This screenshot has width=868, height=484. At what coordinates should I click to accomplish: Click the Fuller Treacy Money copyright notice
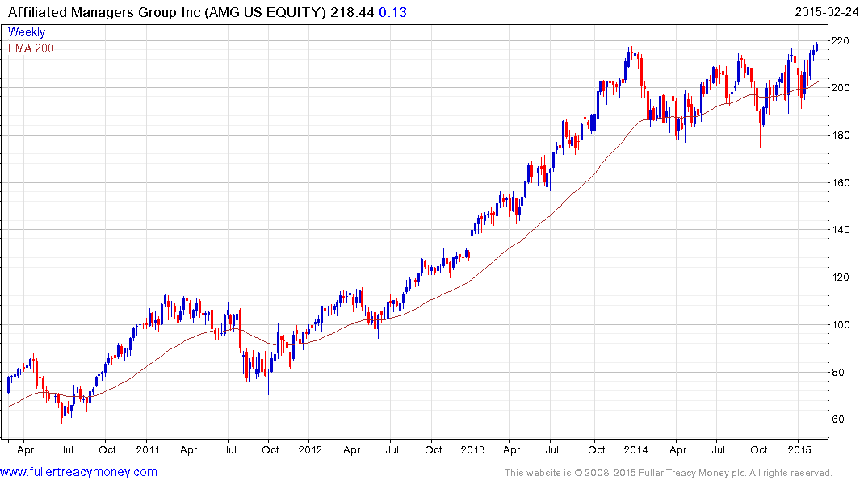(x=668, y=473)
